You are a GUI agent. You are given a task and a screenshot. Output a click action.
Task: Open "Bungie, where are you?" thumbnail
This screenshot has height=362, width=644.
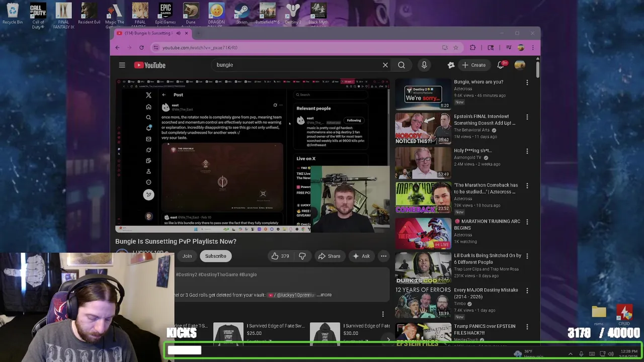pyautogui.click(x=423, y=95)
